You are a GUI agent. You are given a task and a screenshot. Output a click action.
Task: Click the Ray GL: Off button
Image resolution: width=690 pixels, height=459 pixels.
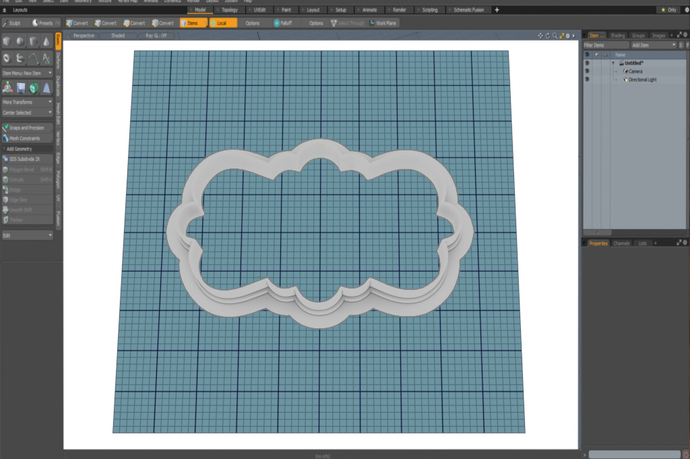click(156, 35)
